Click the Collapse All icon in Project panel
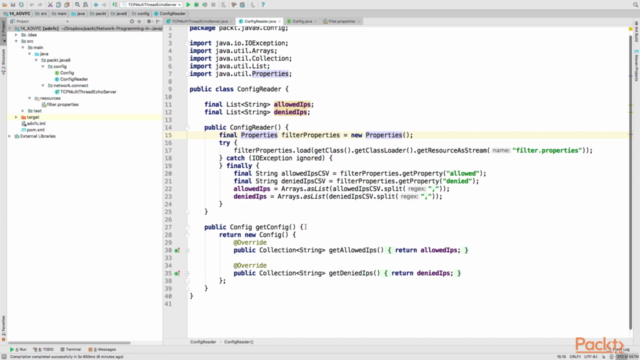640x360 pixels. [x=139, y=21]
